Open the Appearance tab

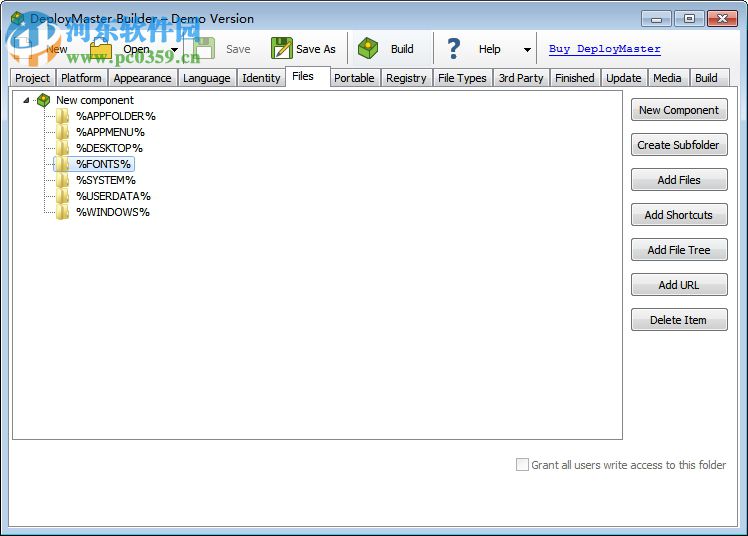click(x=143, y=78)
